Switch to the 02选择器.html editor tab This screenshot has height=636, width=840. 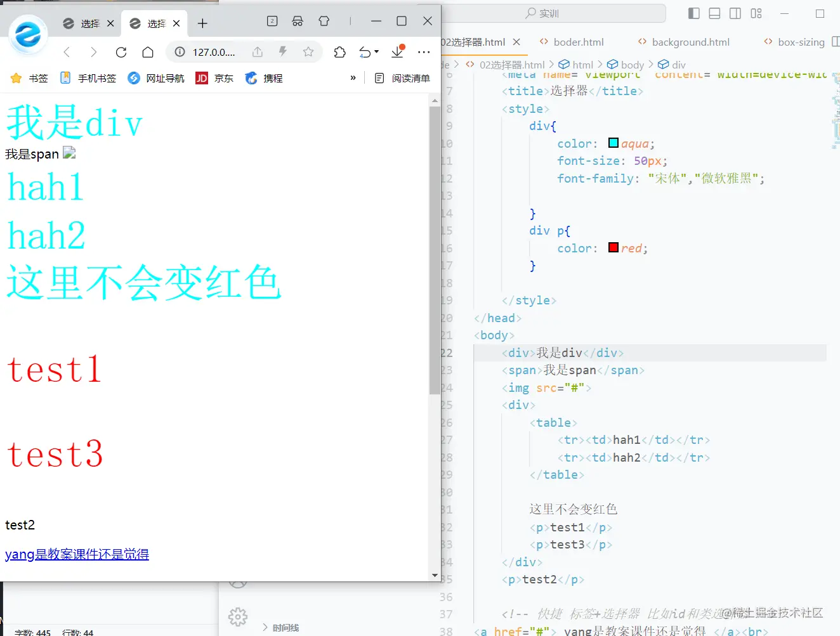(x=473, y=42)
